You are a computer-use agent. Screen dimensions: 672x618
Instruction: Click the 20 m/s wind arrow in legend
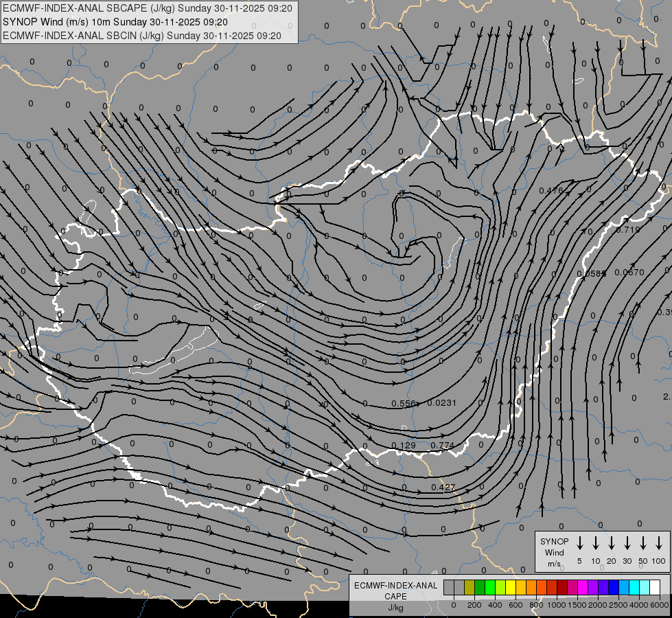611,543
